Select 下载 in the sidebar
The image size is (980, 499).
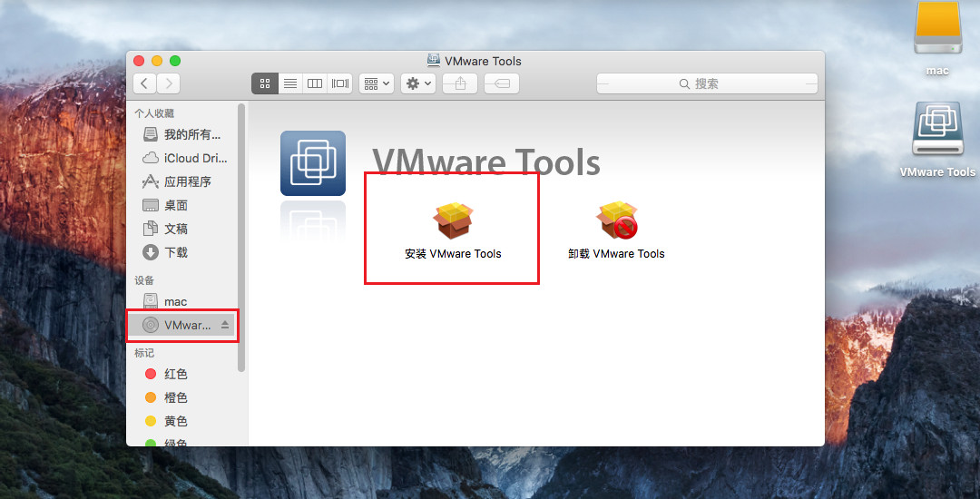point(176,252)
